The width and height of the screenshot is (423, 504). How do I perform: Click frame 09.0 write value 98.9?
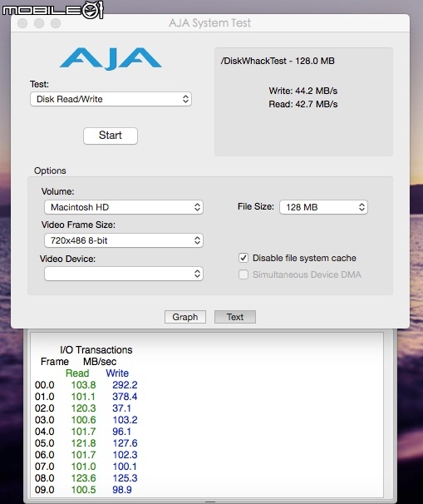click(x=122, y=490)
